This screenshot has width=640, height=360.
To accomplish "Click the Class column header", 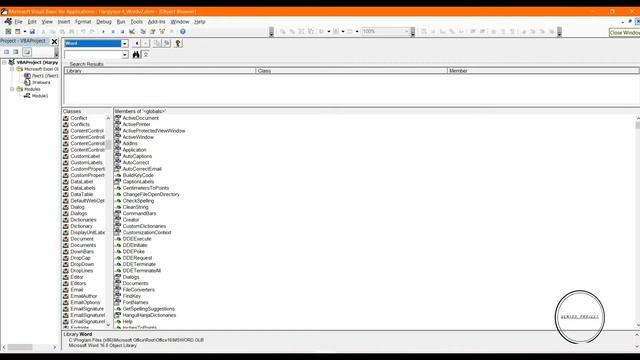I will [x=351, y=71].
